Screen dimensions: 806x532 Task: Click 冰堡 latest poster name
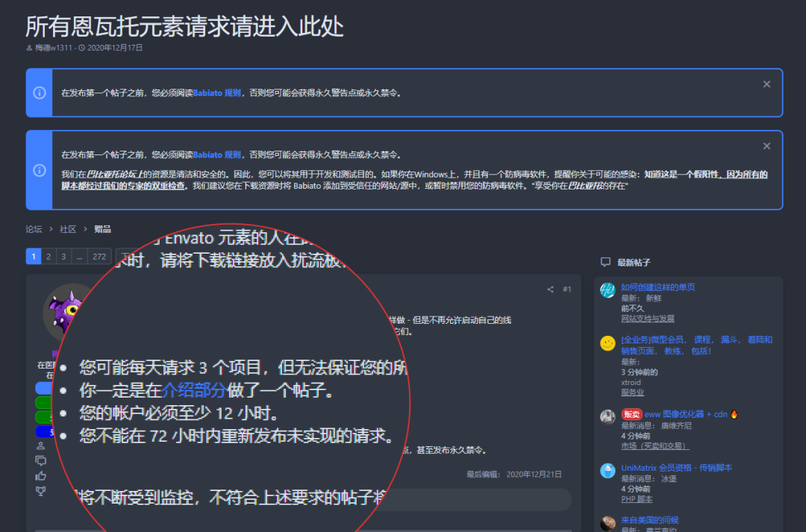pos(669,478)
